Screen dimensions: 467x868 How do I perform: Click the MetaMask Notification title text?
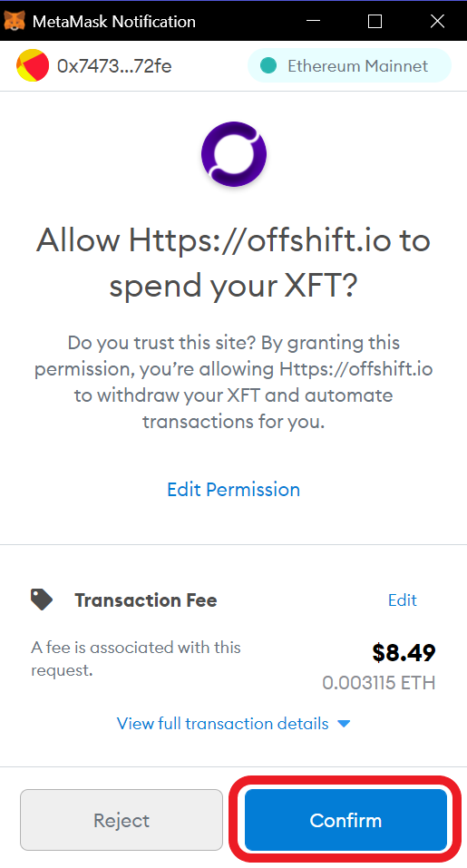coord(114,22)
